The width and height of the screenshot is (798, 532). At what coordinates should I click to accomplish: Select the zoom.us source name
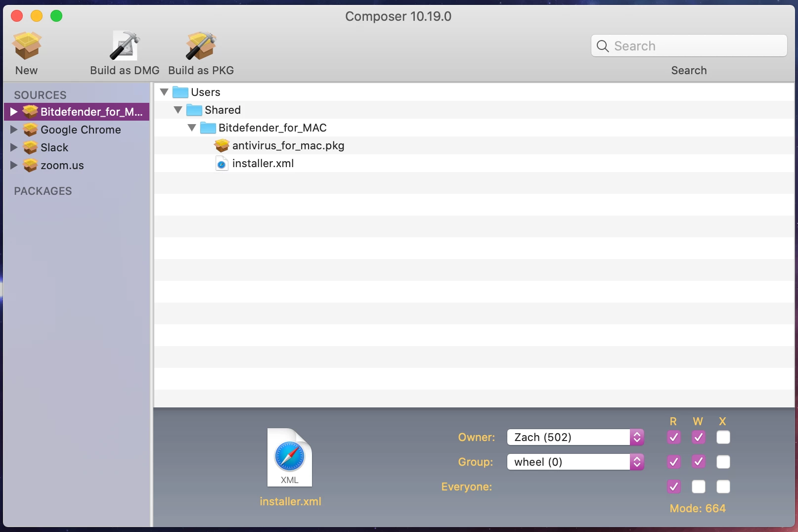point(62,165)
